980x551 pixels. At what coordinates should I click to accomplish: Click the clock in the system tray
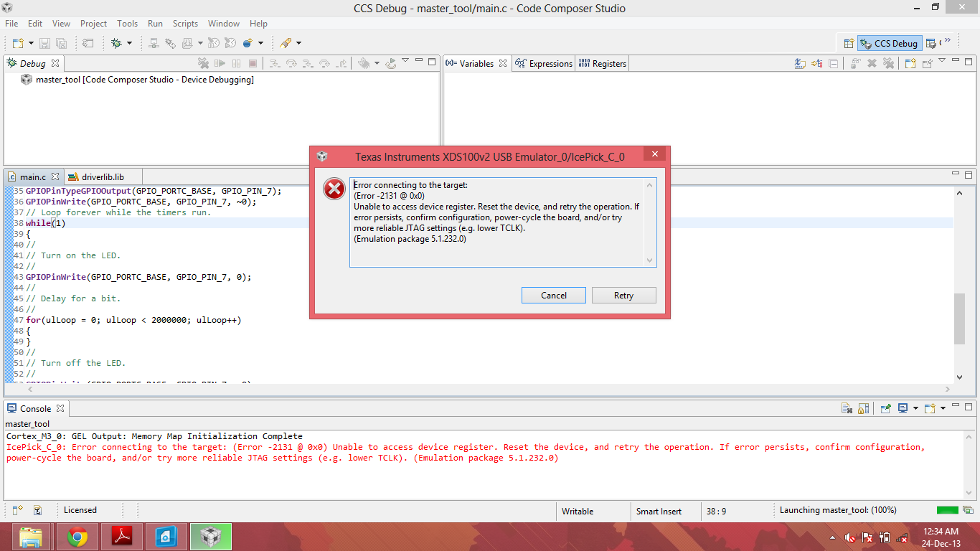click(x=941, y=537)
